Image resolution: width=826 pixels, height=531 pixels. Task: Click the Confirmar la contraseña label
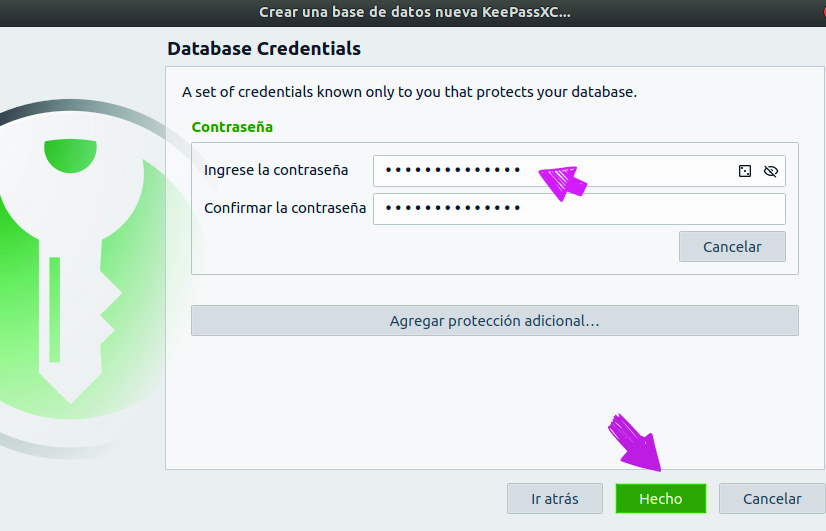(x=285, y=208)
